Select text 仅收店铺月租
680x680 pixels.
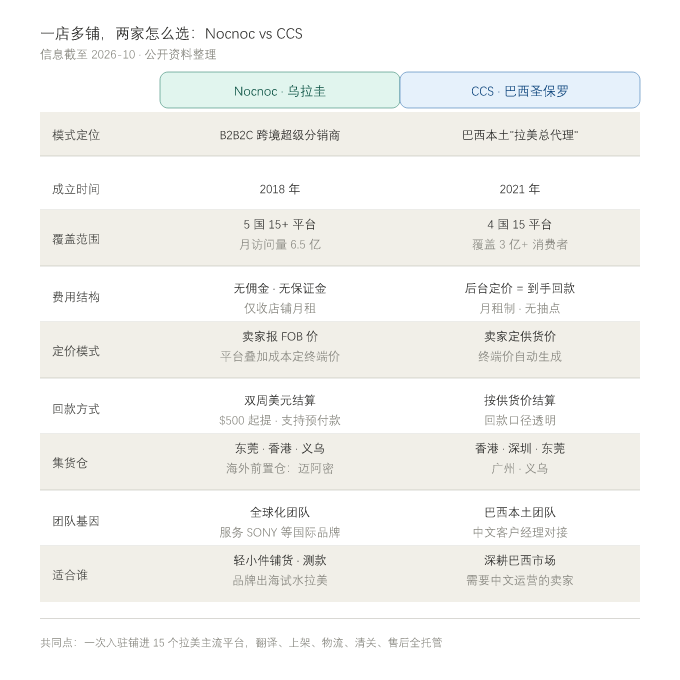280,308
